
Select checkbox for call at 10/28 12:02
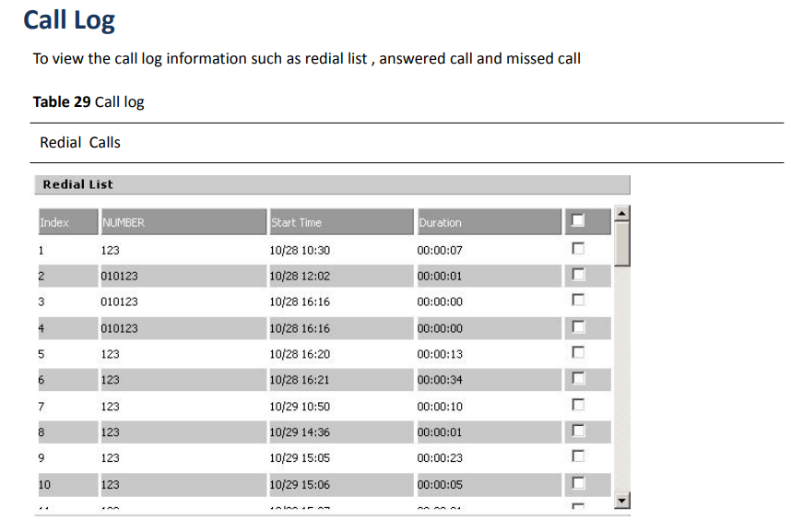[578, 275]
